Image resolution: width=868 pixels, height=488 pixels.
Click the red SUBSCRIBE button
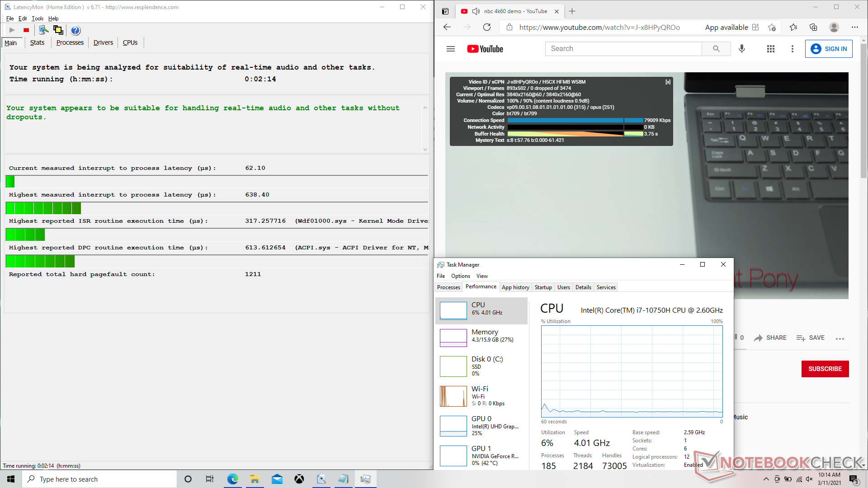[x=825, y=369]
